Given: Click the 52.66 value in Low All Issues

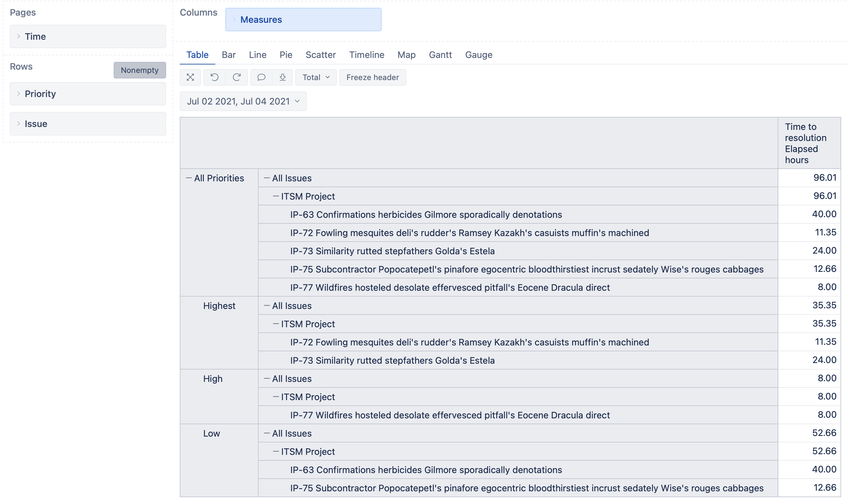Looking at the screenshot, I should pyautogui.click(x=824, y=433).
